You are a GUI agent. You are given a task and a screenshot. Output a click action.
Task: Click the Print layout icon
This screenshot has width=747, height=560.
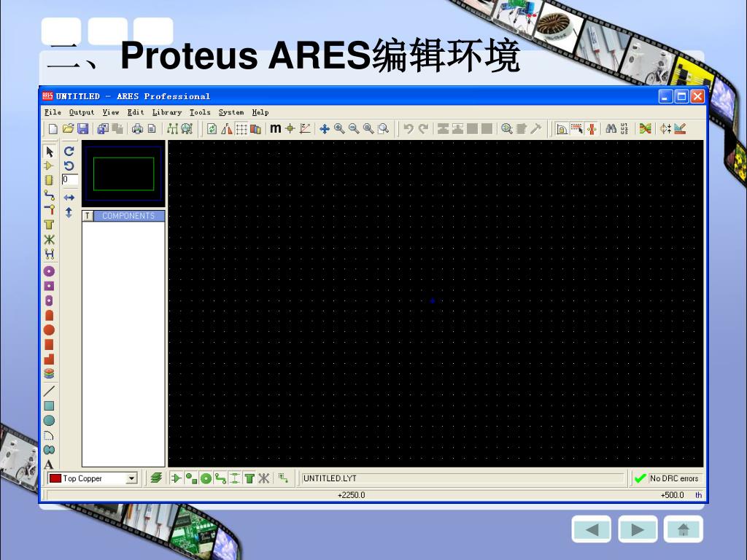click(x=137, y=128)
